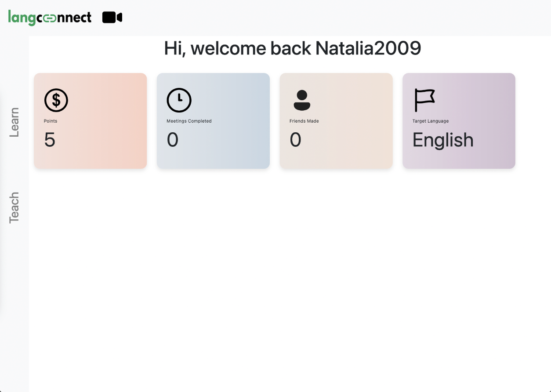Click the Friends Made label
Screen dimensions: 551x392
pos(304,121)
